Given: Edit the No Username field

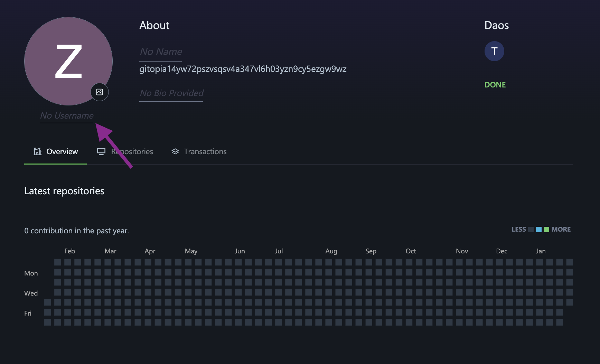Looking at the screenshot, I should (67, 116).
